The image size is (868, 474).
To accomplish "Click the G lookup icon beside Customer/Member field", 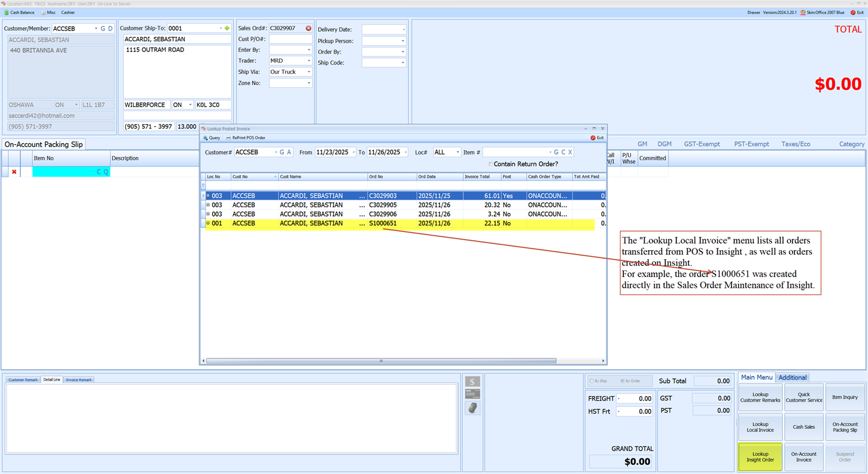I will pyautogui.click(x=104, y=28).
